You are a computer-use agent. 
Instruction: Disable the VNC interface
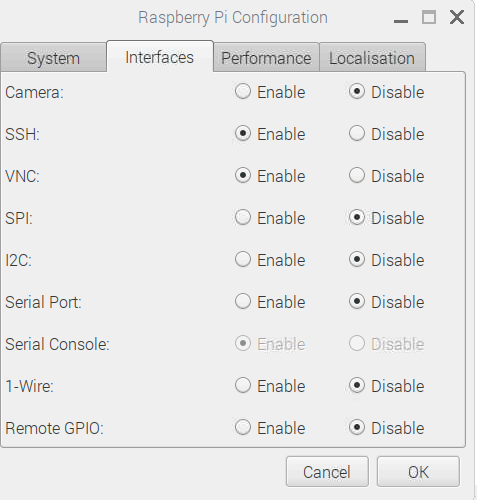(x=357, y=175)
